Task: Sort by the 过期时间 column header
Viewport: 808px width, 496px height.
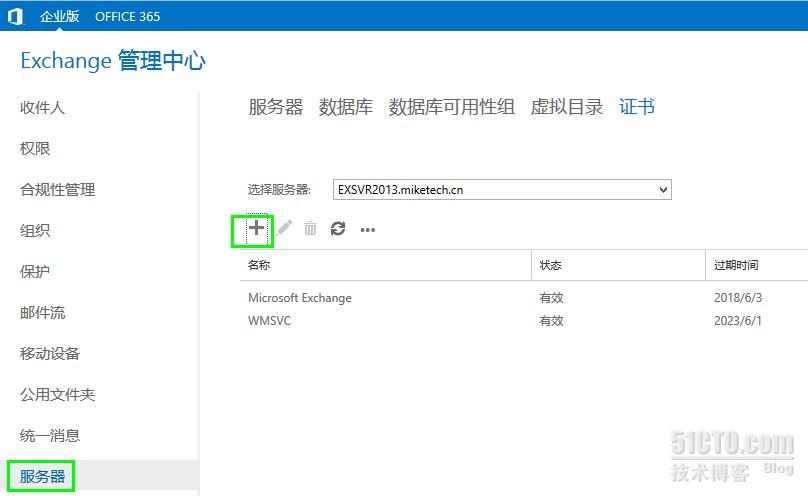Action: click(x=756, y=265)
